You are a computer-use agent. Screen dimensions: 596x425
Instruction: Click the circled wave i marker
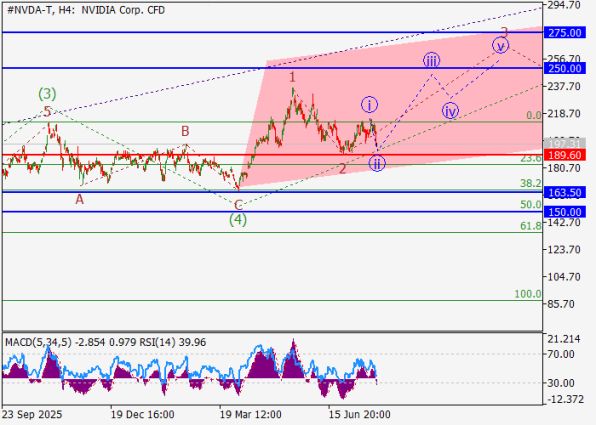(369, 104)
